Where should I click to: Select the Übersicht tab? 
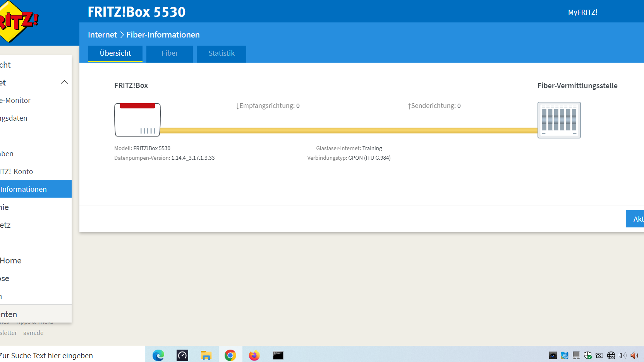[x=115, y=53]
